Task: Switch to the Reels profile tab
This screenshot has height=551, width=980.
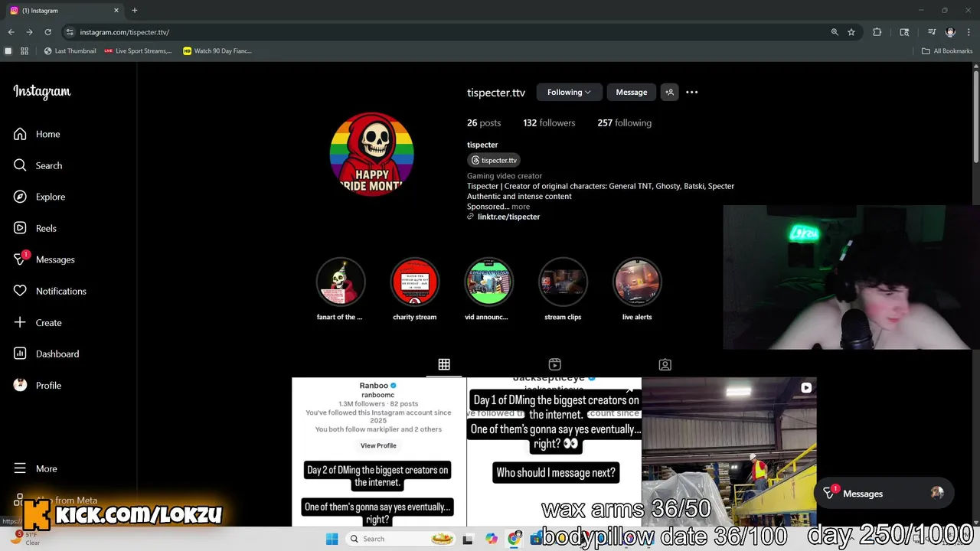Action: (x=555, y=364)
